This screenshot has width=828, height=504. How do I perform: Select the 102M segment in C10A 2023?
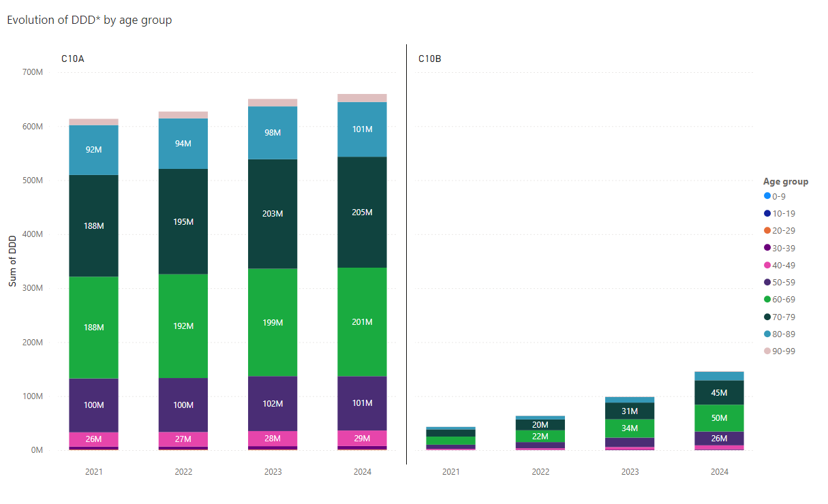tap(273, 403)
